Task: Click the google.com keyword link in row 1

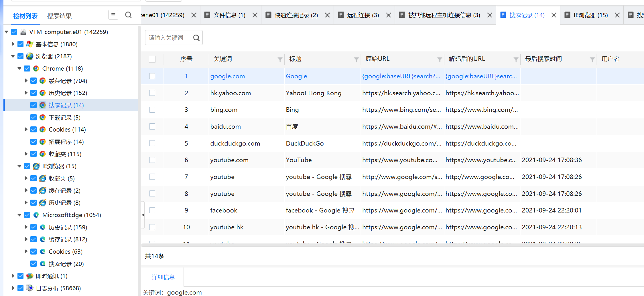Action: 227,76
